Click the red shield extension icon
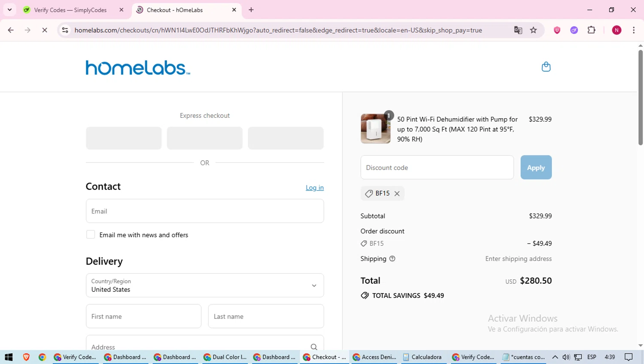The image size is (644, 364). 557,30
